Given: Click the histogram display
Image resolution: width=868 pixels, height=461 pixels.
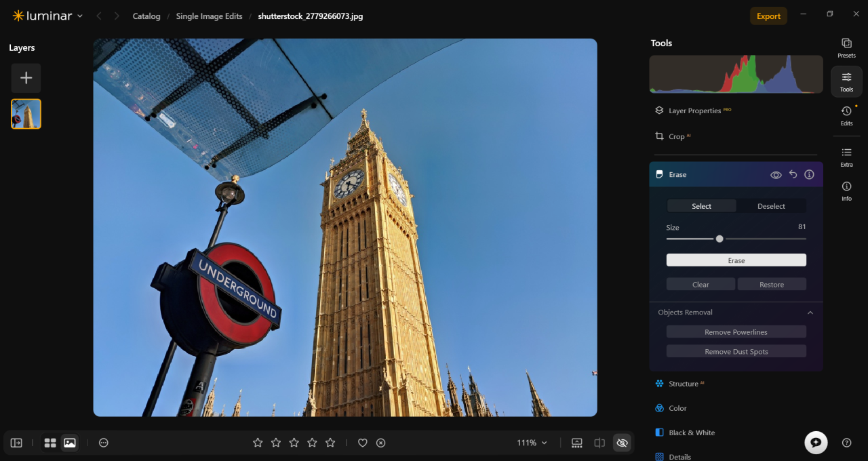Looking at the screenshot, I should [736, 74].
